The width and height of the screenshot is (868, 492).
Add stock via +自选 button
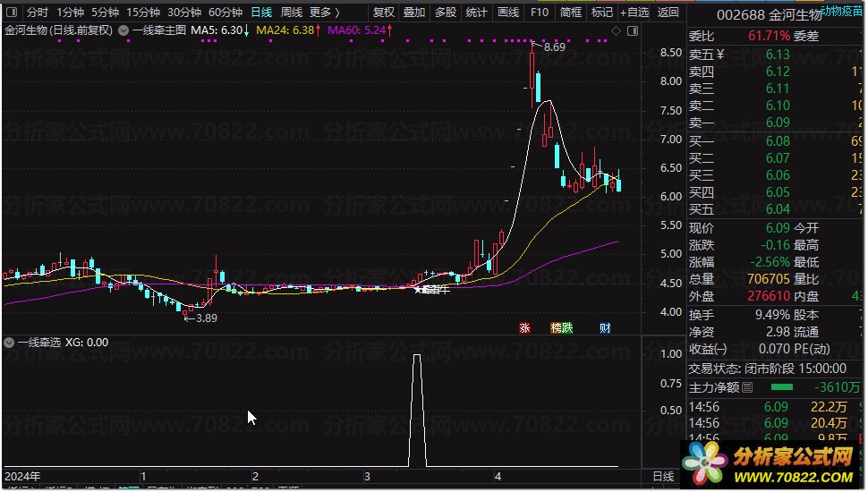(x=634, y=13)
